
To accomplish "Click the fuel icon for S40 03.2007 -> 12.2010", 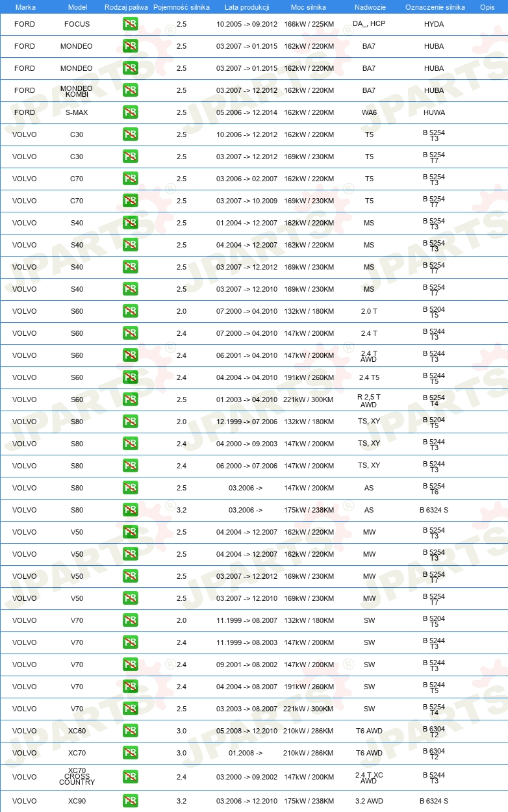I will pos(130,289).
